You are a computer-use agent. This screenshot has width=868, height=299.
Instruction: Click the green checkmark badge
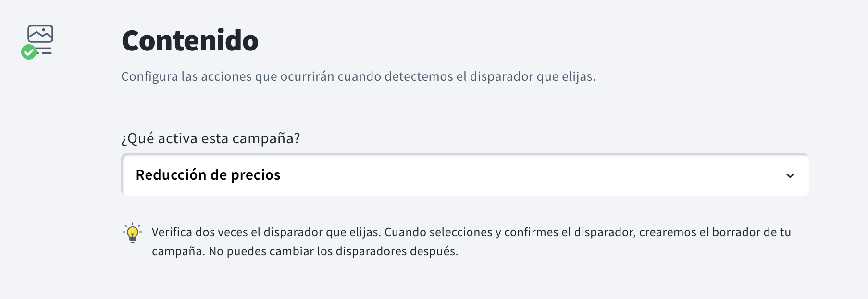(x=29, y=52)
